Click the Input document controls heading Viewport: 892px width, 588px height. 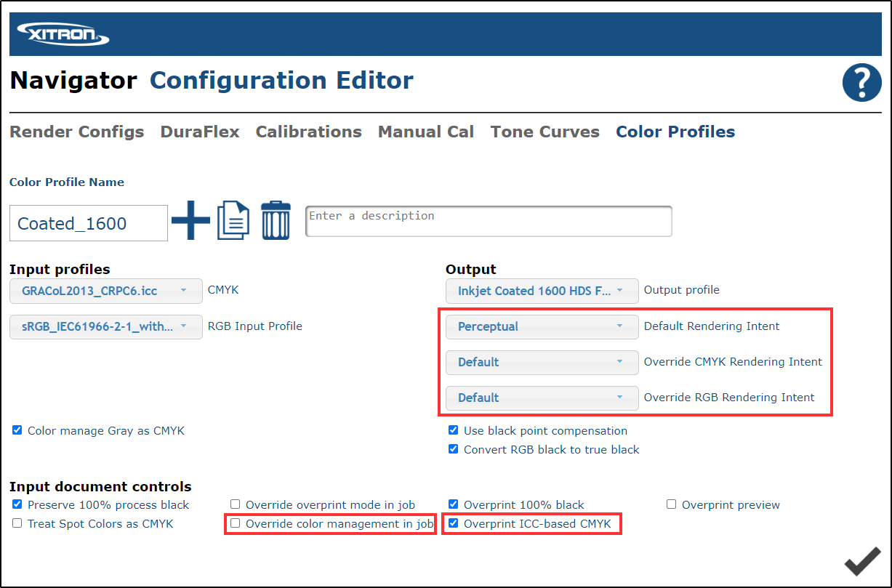tap(100, 487)
